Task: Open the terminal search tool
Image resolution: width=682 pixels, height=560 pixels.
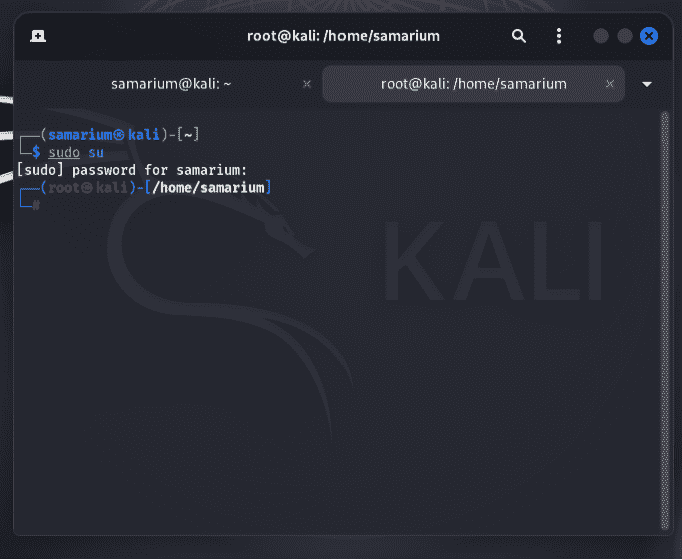Action: (518, 36)
